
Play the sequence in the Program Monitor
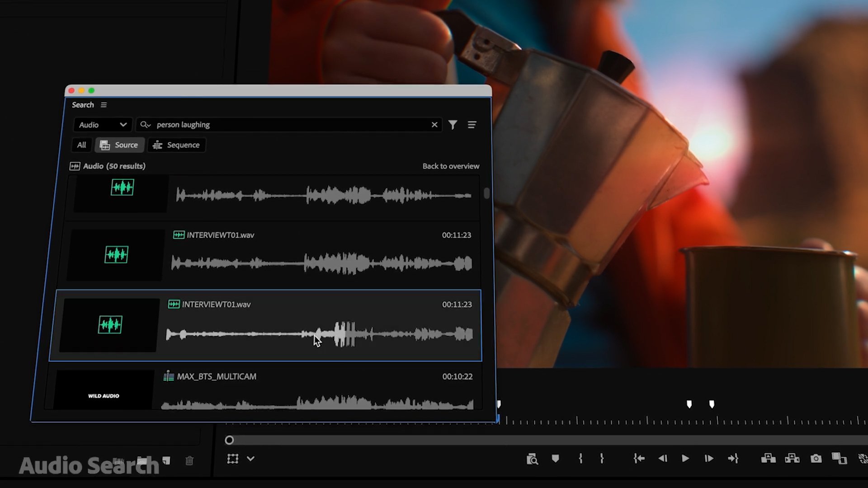click(685, 459)
